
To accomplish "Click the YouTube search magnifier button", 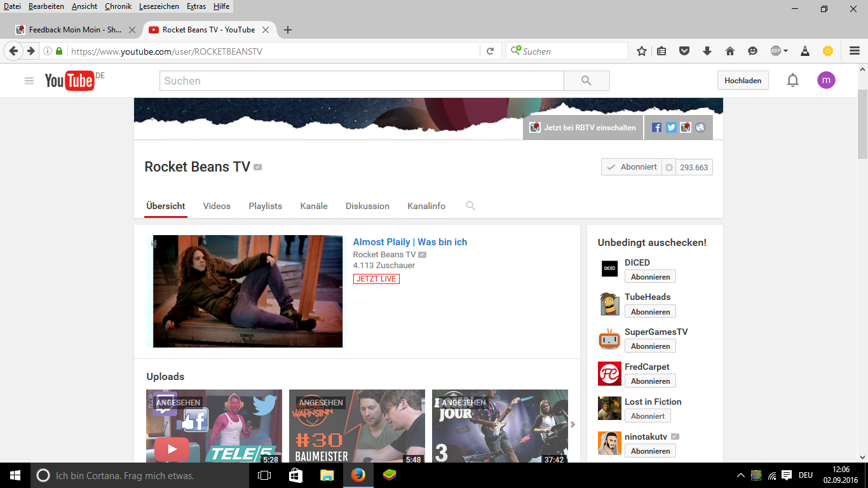I will 587,81.
